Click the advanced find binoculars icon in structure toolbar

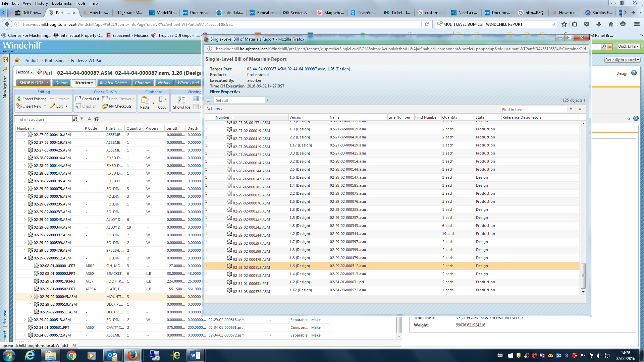[96, 119]
